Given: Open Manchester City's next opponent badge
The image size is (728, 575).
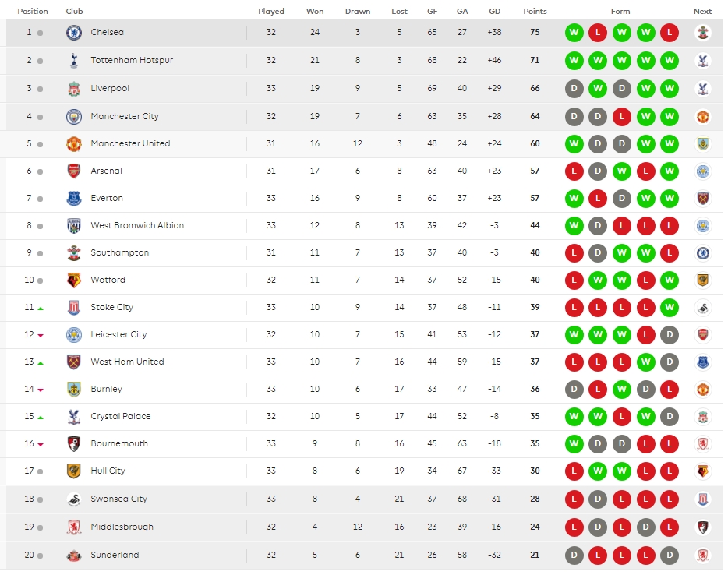Looking at the screenshot, I should tap(703, 117).
